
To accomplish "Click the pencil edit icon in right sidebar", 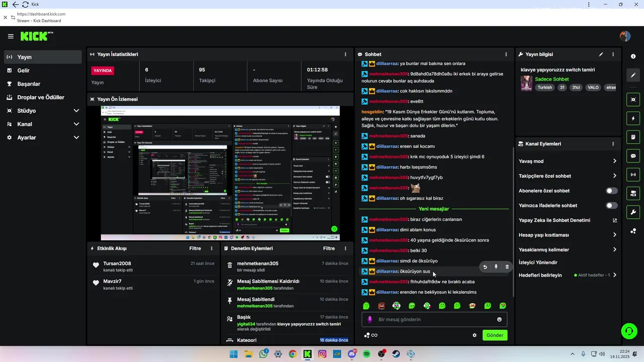I will 633,75.
